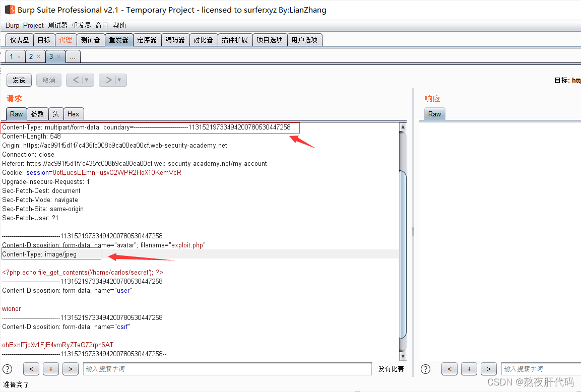
Task: Open the 帮助 menu
Action: pos(119,25)
